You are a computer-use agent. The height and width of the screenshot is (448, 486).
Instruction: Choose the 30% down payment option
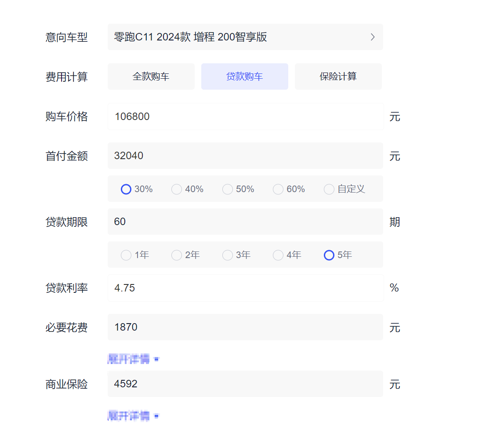pyautogui.click(x=126, y=189)
